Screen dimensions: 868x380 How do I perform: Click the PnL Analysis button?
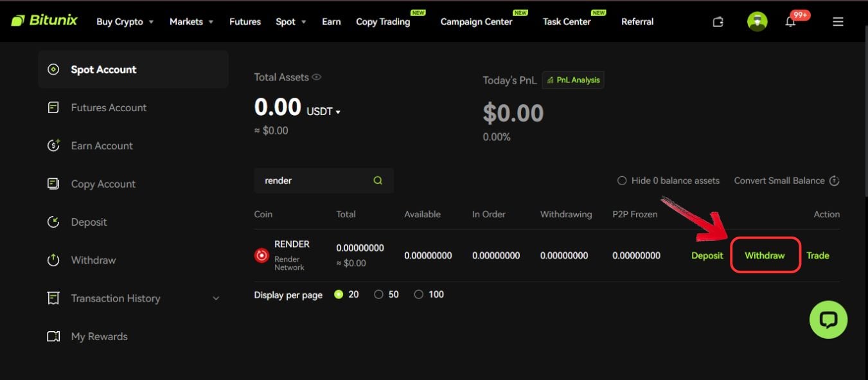(x=573, y=80)
